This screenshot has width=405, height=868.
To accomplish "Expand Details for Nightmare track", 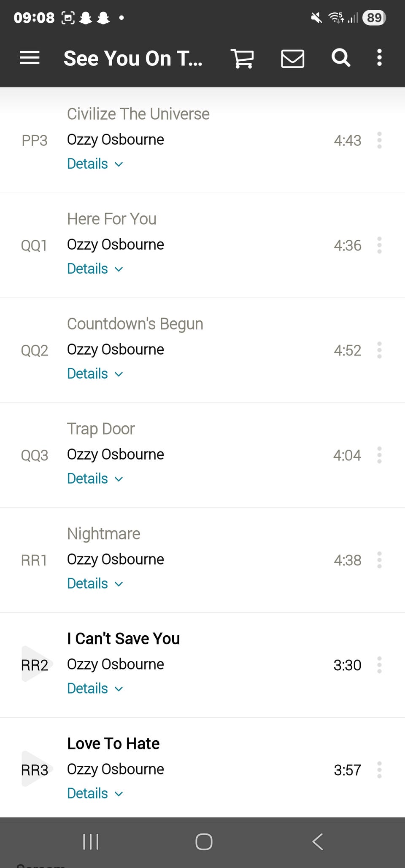I will pyautogui.click(x=95, y=583).
